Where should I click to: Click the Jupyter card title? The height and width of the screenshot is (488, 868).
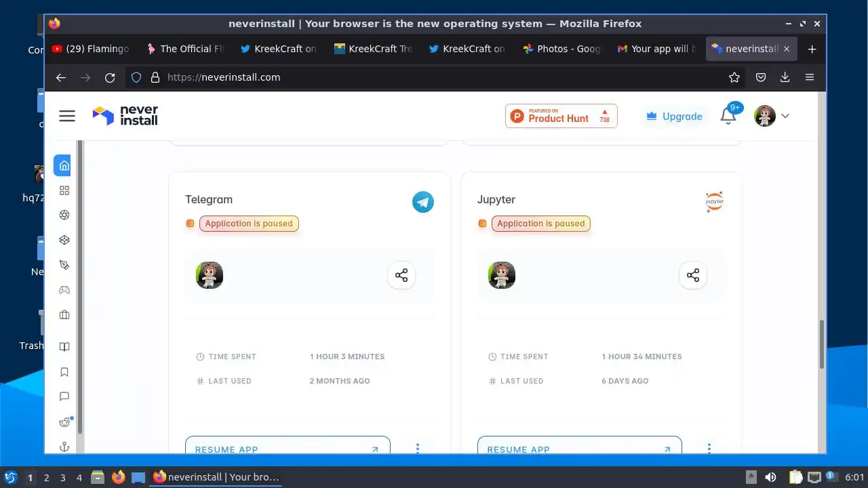tap(496, 199)
